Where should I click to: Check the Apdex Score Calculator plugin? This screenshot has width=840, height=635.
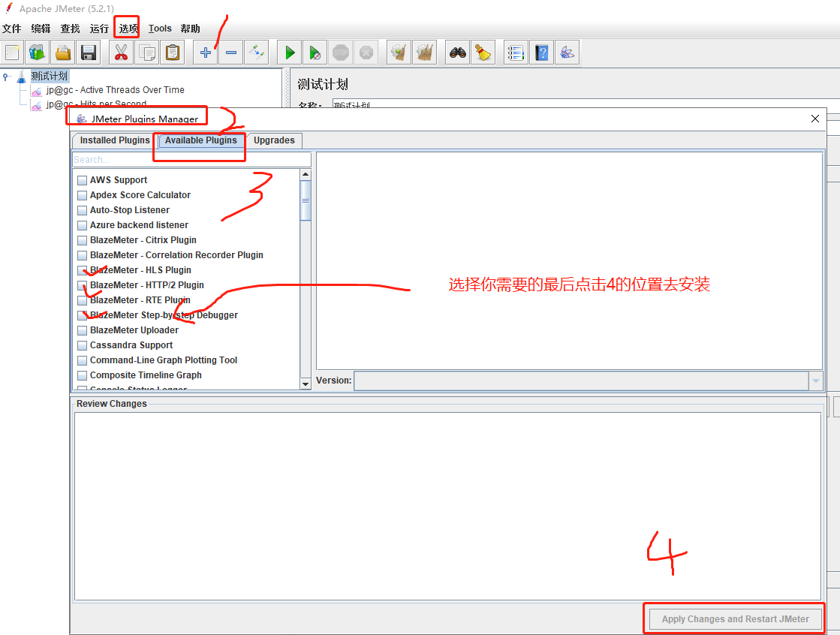(82, 195)
